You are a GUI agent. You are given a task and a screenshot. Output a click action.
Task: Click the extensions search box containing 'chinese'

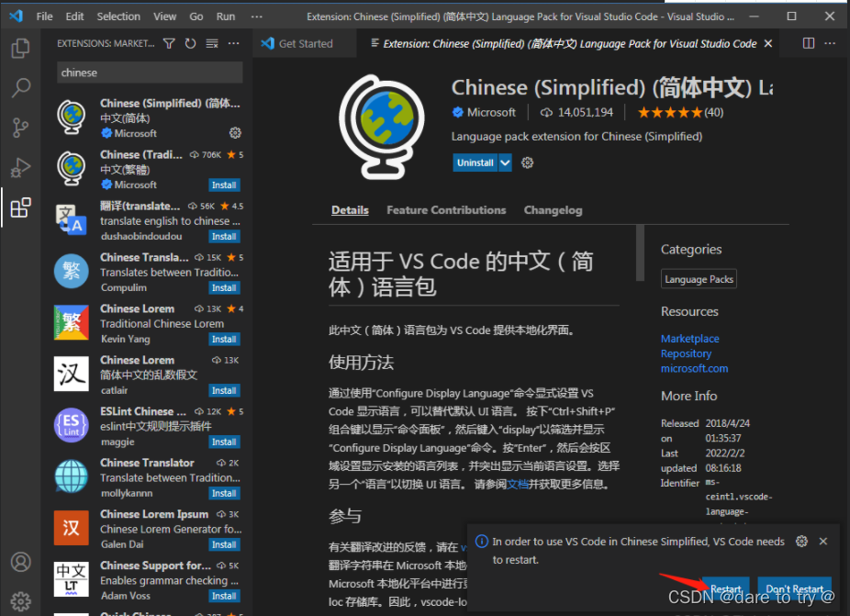[149, 73]
